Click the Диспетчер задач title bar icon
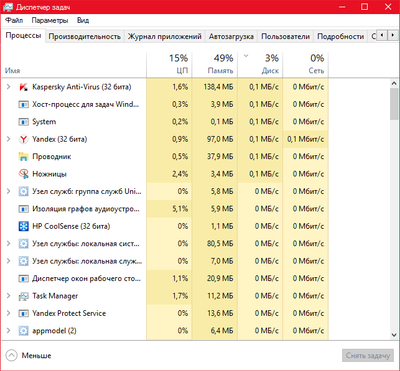 click(x=8, y=7)
